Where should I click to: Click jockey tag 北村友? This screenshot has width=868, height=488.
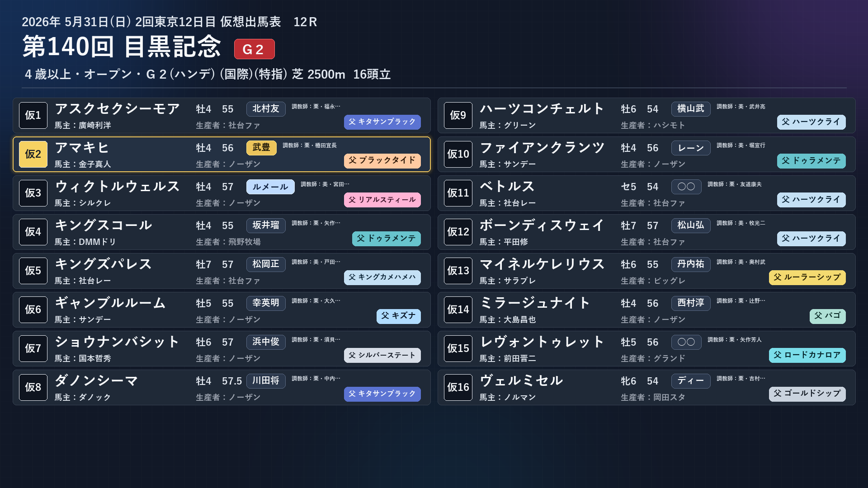(266, 109)
